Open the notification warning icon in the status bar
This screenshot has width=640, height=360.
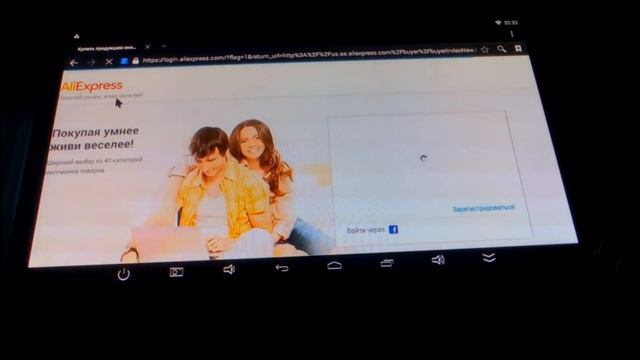point(76,36)
